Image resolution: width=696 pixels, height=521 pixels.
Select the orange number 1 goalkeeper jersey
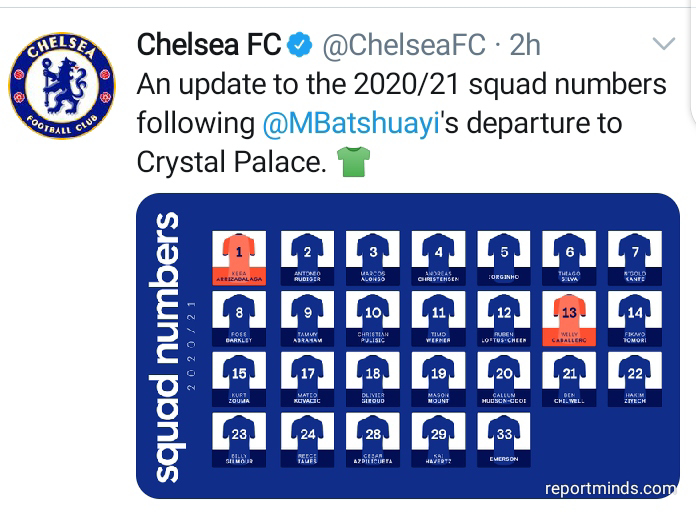238,256
